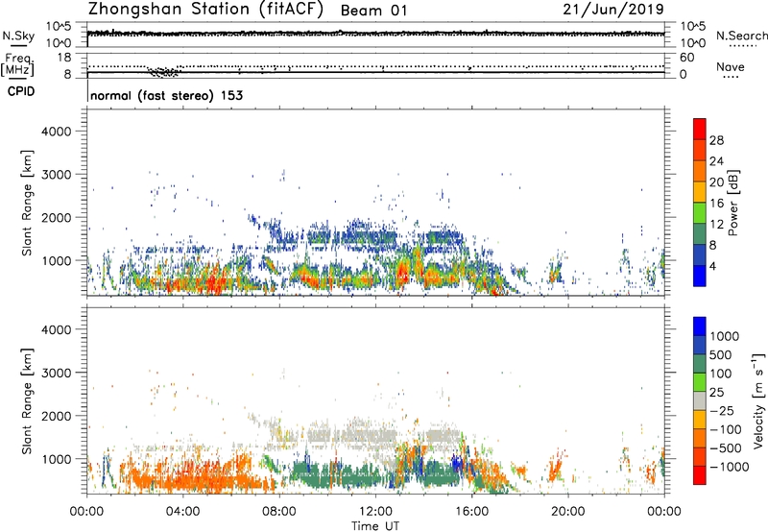The width and height of the screenshot is (768, 532).
Task: Click the 'Zhongshan Station (fitACF)' title text
Action: tap(205, 10)
